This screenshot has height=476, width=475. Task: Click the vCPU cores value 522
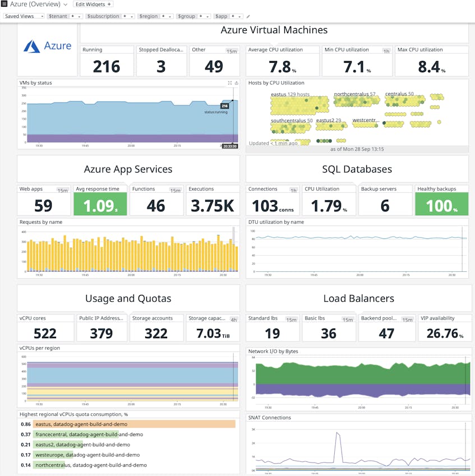click(x=45, y=334)
